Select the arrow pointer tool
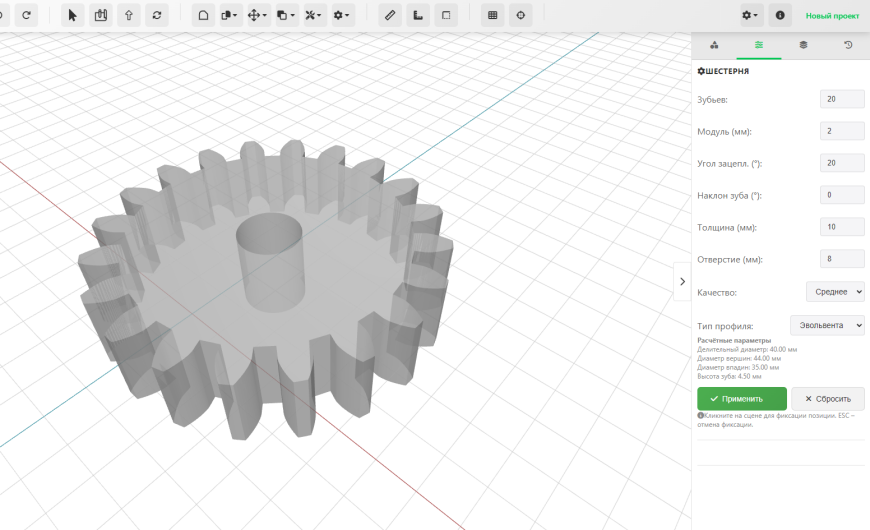The image size is (870, 530). point(72,16)
